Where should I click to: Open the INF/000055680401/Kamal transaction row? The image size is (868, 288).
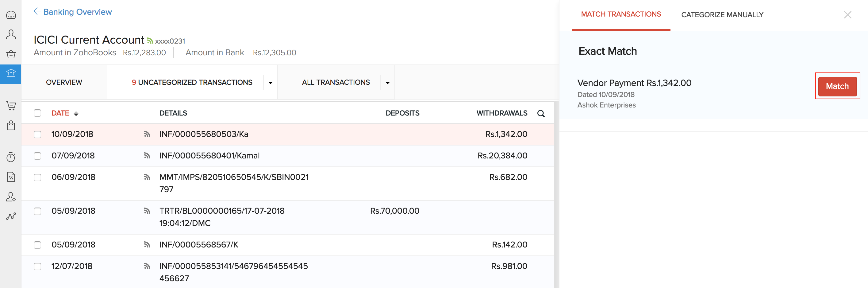tap(209, 156)
